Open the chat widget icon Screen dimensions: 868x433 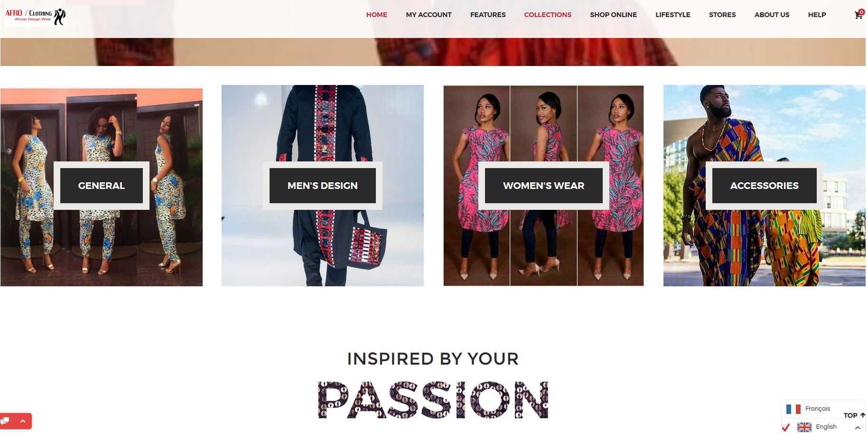pos(5,421)
